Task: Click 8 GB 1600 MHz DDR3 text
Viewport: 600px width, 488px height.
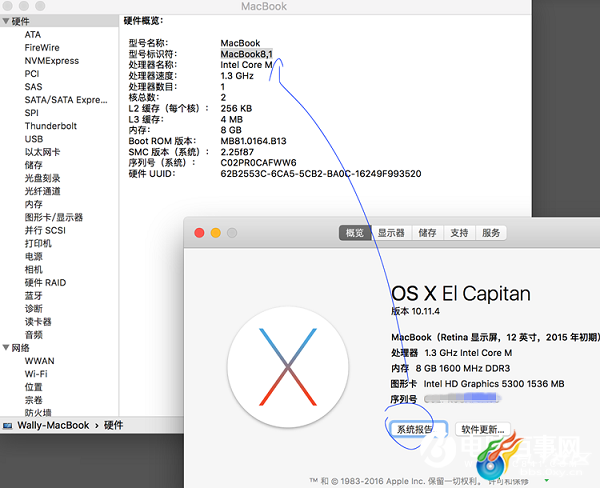Action: [463, 368]
